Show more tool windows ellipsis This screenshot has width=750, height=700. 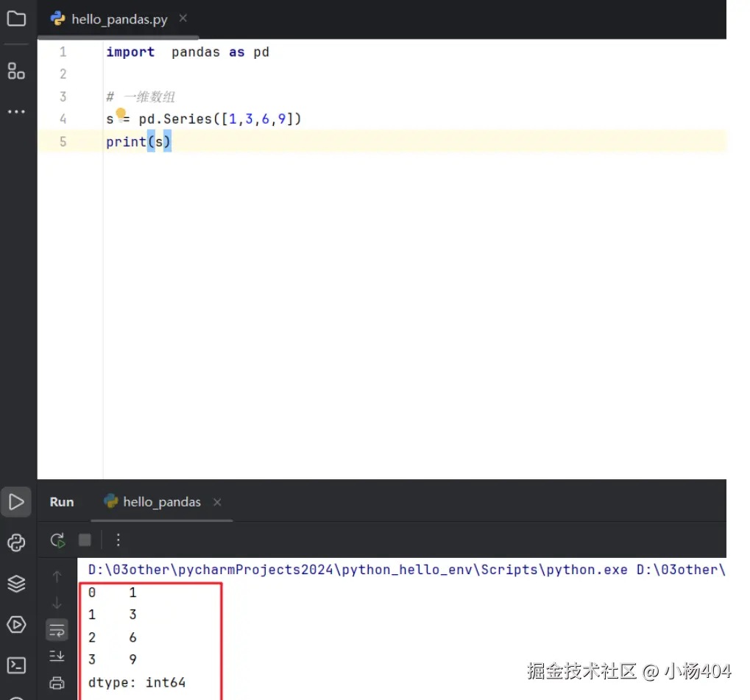pos(16,111)
